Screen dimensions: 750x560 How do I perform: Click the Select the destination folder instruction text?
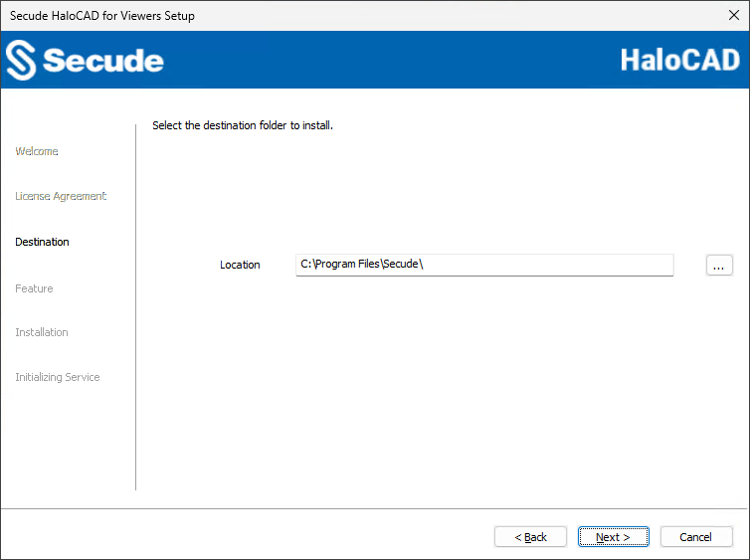[x=242, y=126]
